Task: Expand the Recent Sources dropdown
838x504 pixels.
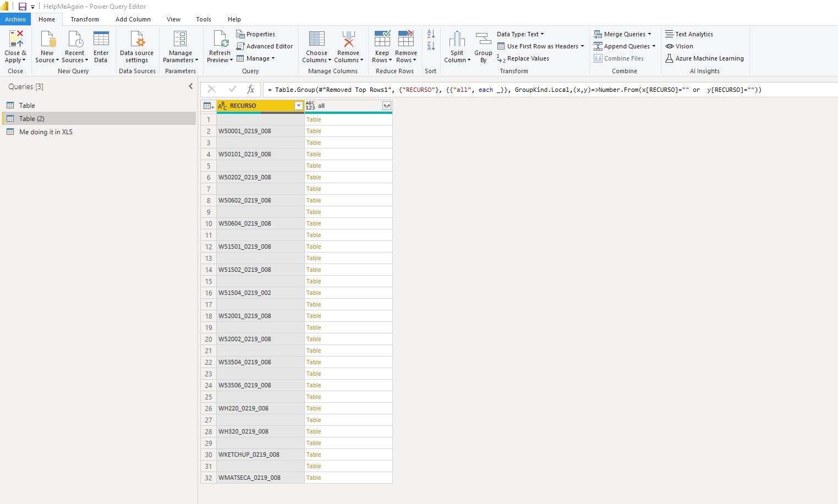Action: tap(86, 61)
